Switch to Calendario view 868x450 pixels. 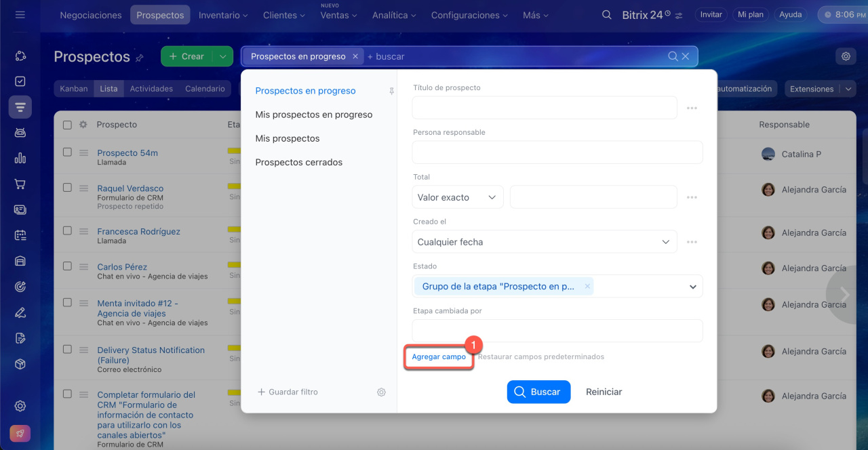205,89
